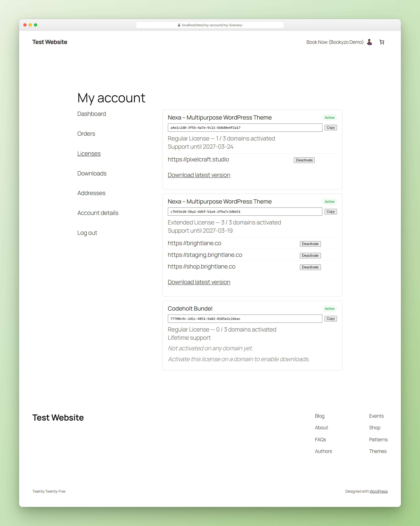Click license key field 77700c9c-2d1c
The image size is (420, 526).
245,319
